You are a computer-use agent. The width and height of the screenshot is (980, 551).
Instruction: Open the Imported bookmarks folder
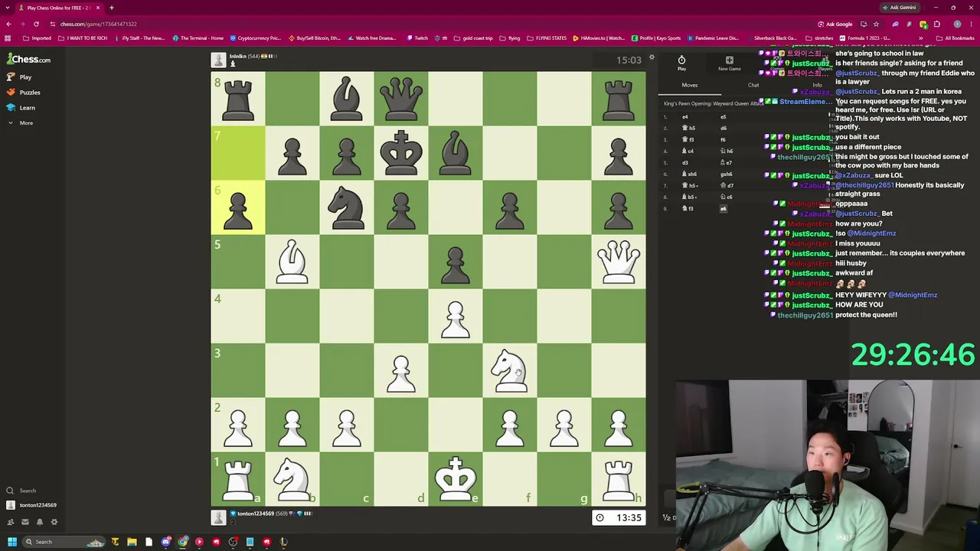tap(37, 37)
